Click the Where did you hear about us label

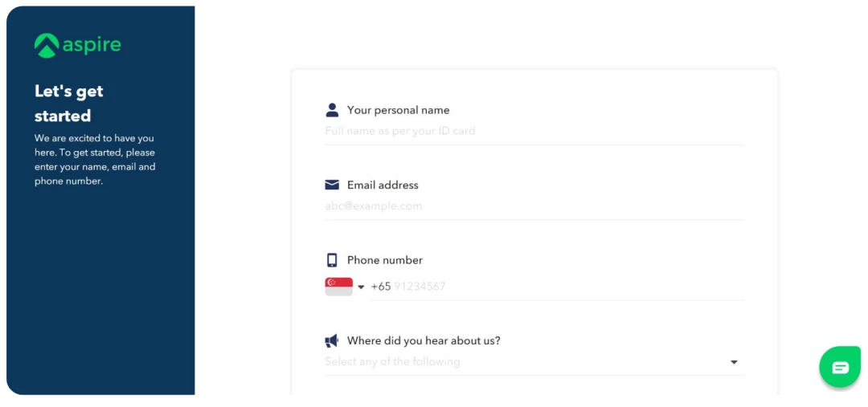pyautogui.click(x=424, y=340)
